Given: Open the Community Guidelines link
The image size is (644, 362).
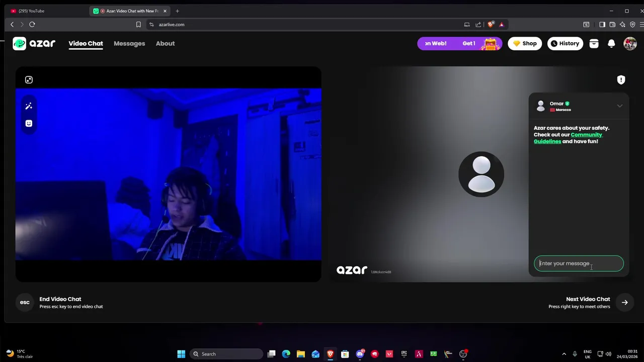Looking at the screenshot, I should point(568,138).
